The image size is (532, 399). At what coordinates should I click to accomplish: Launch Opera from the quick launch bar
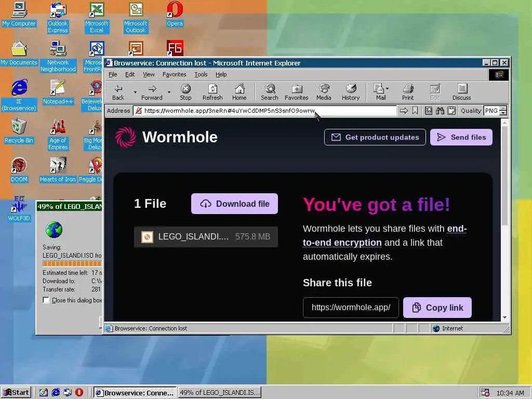coord(79,392)
